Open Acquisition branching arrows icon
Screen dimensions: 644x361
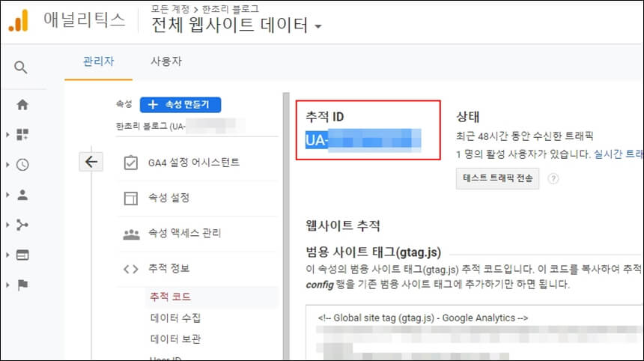coord(22,225)
